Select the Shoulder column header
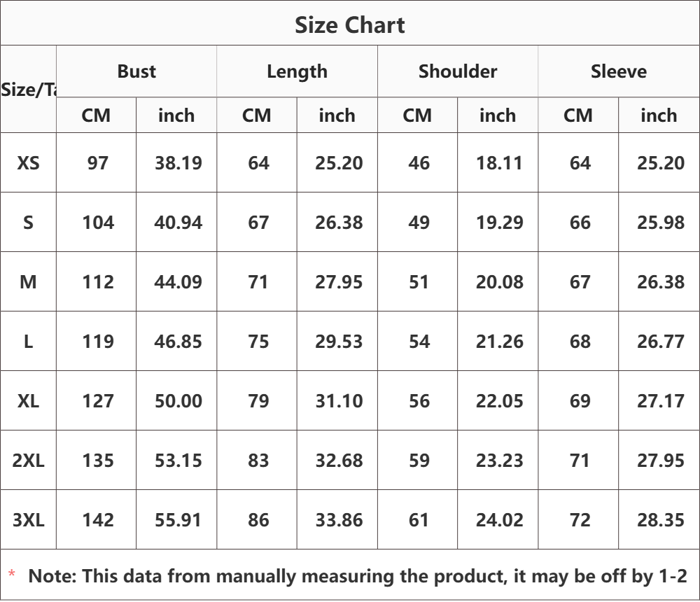Viewport: 700px width, 602px height. tap(458, 71)
